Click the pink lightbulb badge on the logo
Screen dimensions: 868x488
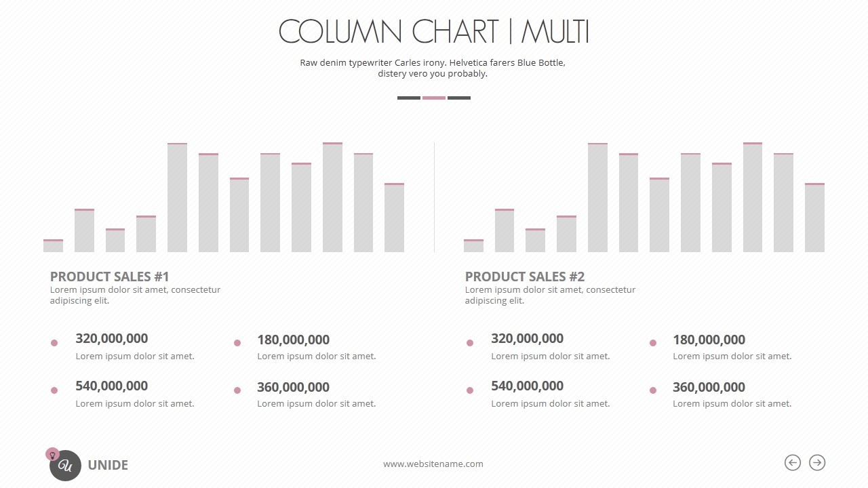(52, 454)
